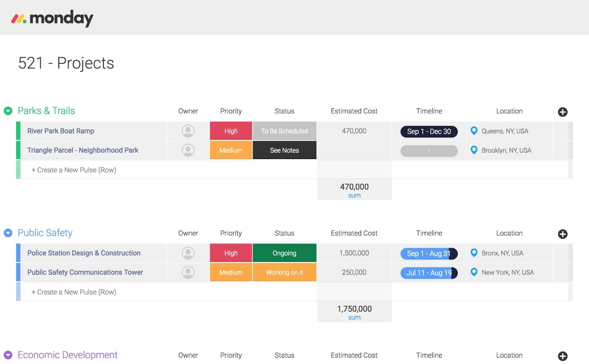
Task: Click Timeline header in Public Safety
Action: point(429,233)
